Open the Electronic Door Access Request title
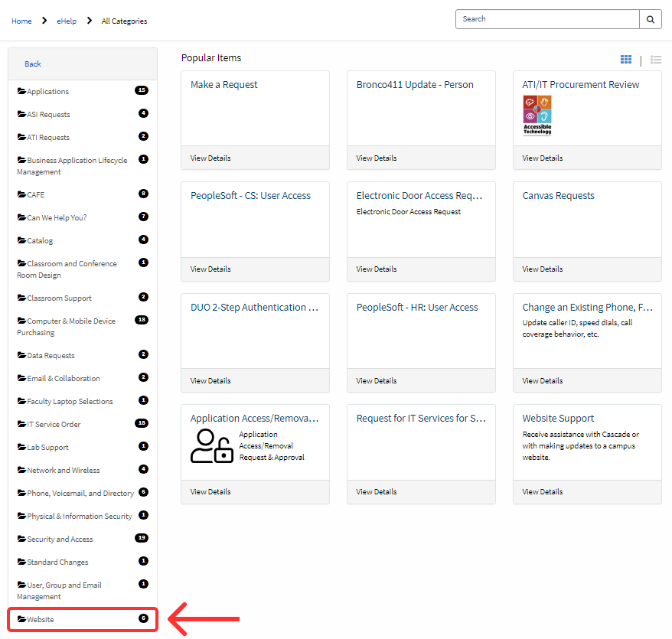Screen dimensions: 672x639 (419, 196)
